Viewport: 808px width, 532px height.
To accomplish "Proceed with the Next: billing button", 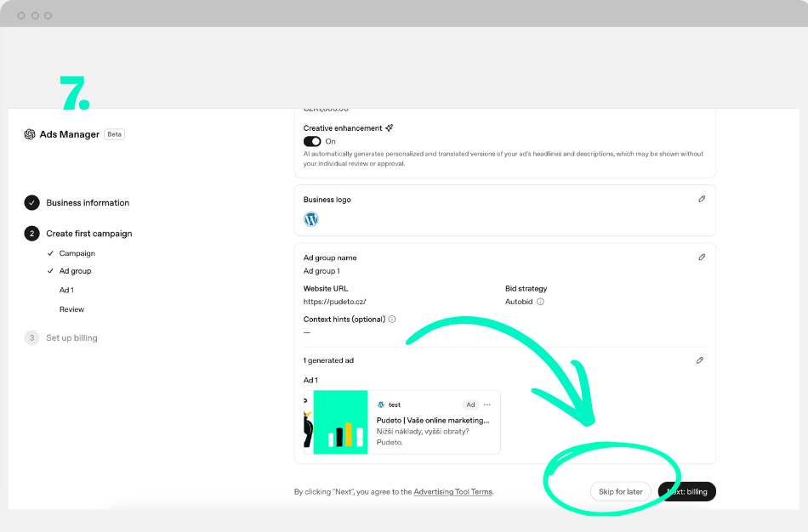I will [687, 492].
